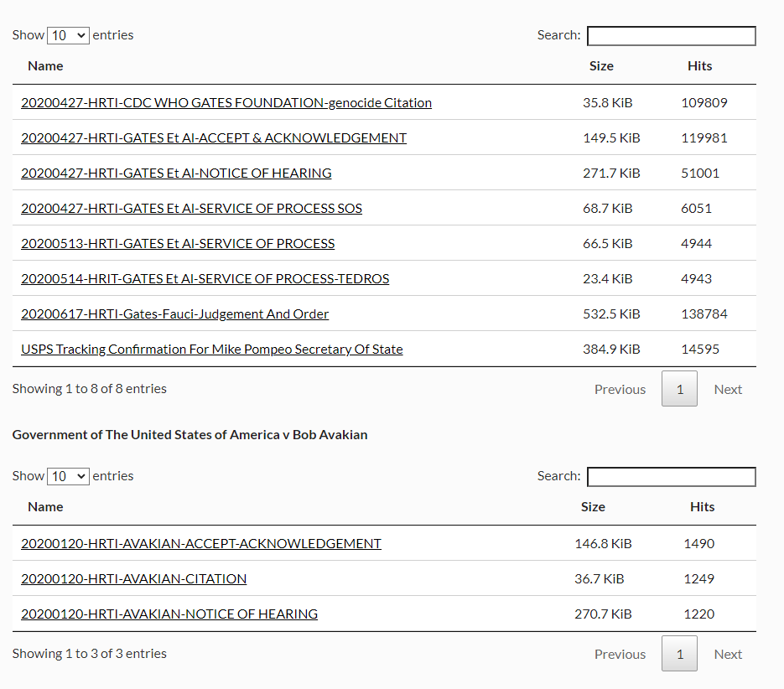
Task: Click Previous in the Avakian table pagination
Action: (x=620, y=655)
